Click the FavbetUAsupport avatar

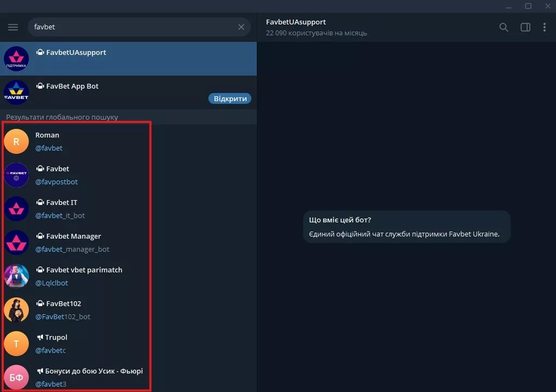coord(16,59)
